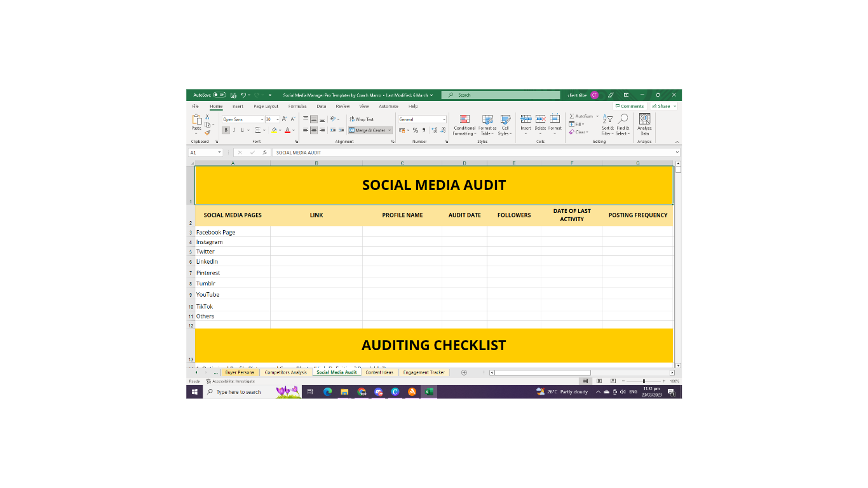
Task: Toggle Bold formatting
Action: pyautogui.click(x=226, y=130)
